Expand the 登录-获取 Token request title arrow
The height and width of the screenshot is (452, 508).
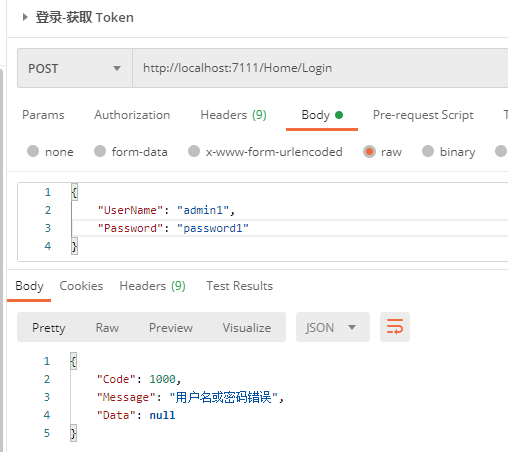pos(25,17)
